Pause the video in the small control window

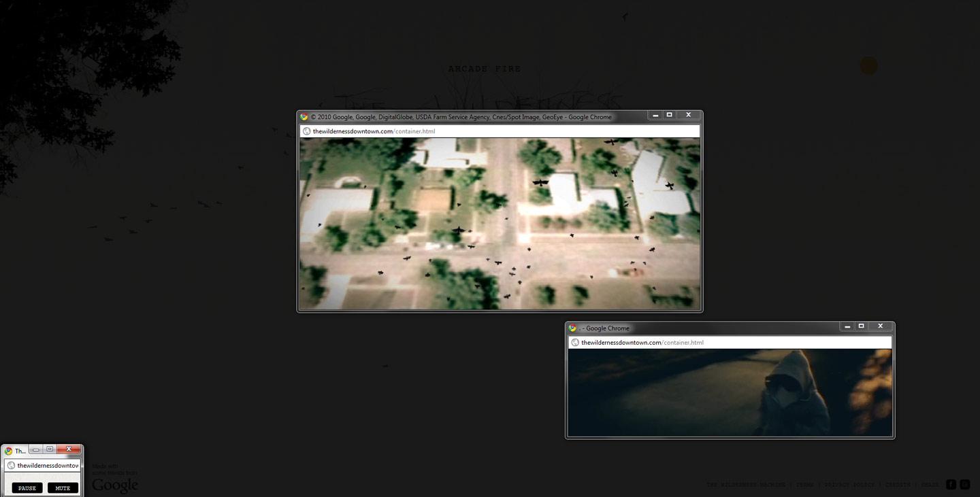click(27, 488)
